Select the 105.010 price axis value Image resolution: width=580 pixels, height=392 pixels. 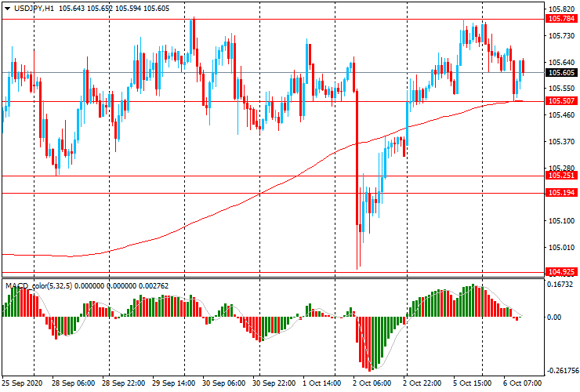[x=558, y=248]
